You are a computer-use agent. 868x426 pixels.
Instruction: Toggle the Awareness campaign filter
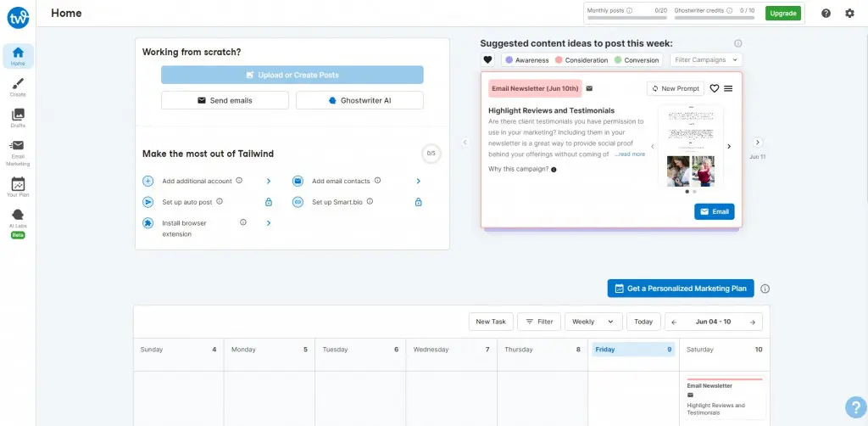point(526,60)
